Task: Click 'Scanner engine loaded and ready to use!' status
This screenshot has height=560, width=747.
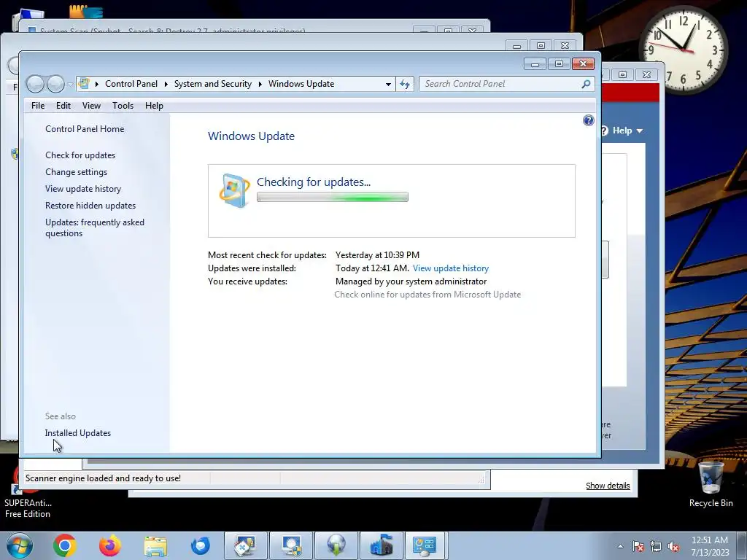Action: pos(103,478)
